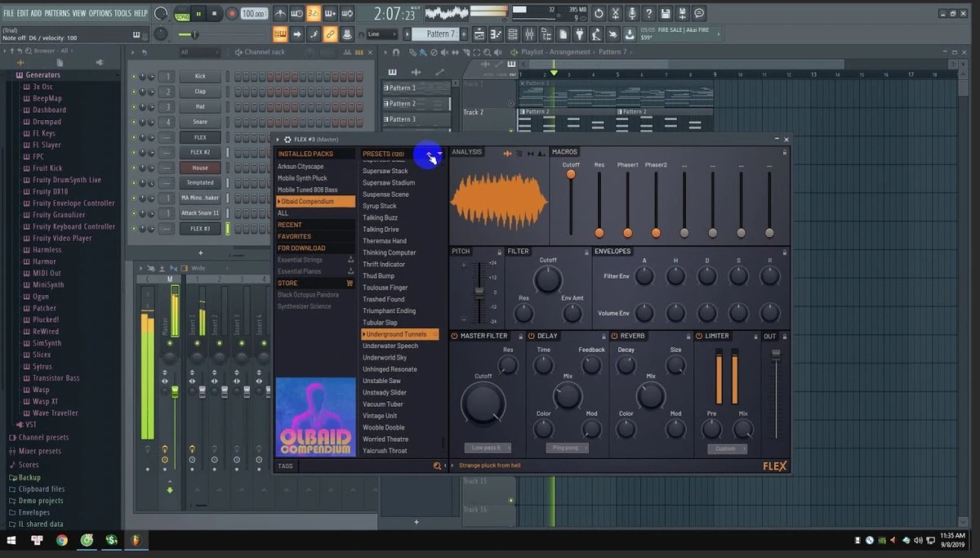Click the Olbaid Compendium pack artwork
The image size is (980, 558).
coord(315,417)
